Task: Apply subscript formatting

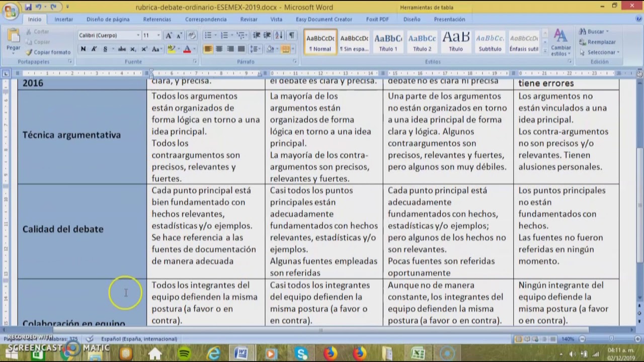Action: pos(133,49)
